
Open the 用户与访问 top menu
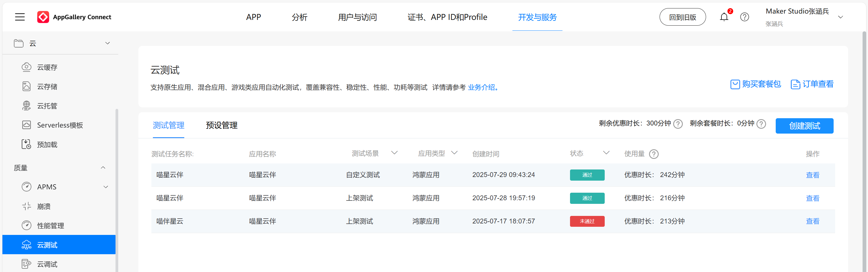tap(357, 17)
